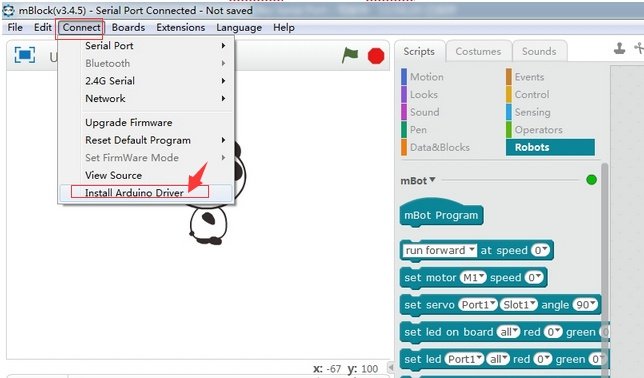Open the File menu

pyautogui.click(x=15, y=28)
